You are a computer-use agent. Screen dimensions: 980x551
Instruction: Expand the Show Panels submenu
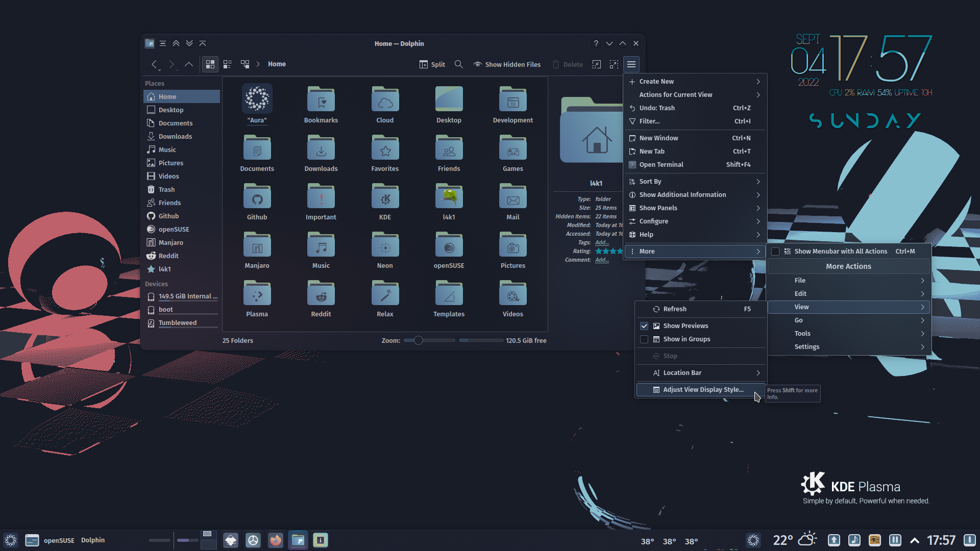695,208
